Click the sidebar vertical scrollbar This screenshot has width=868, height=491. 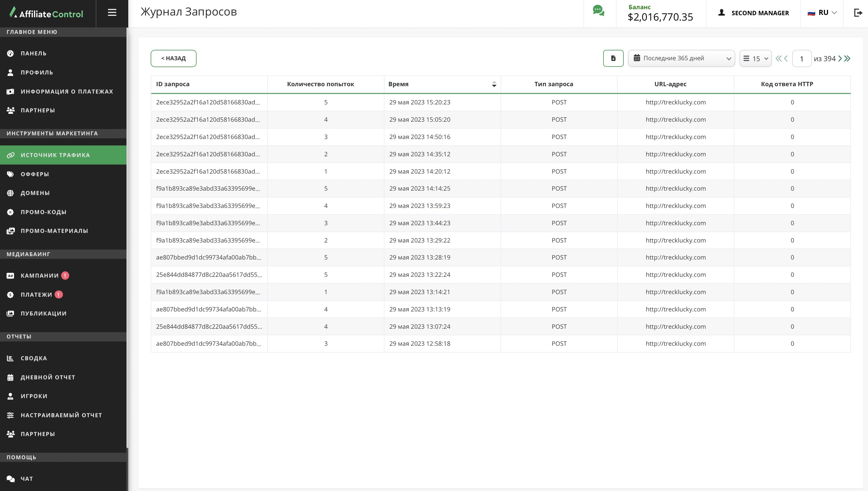tap(127, 236)
